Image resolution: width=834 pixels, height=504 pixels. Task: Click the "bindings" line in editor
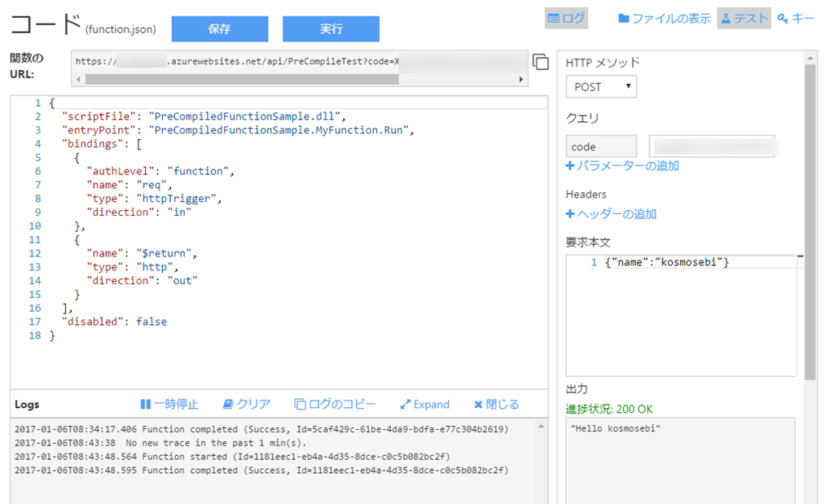[x=102, y=144]
